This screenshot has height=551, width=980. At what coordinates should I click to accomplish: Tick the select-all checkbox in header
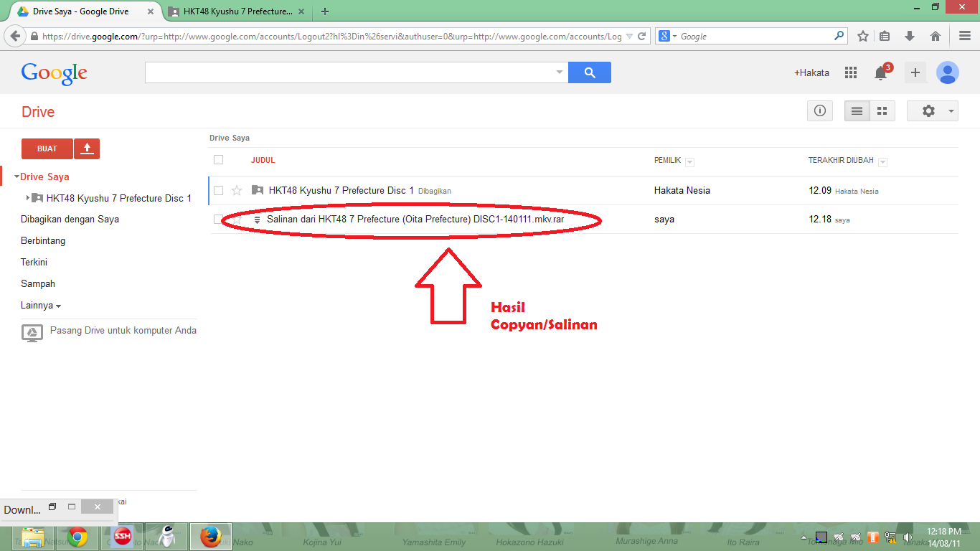pyautogui.click(x=219, y=160)
